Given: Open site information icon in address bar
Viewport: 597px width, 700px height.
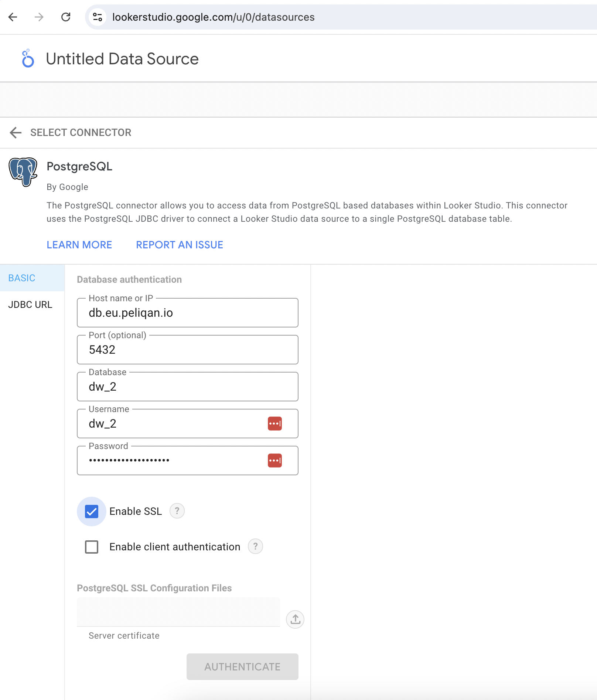Looking at the screenshot, I should (x=98, y=17).
